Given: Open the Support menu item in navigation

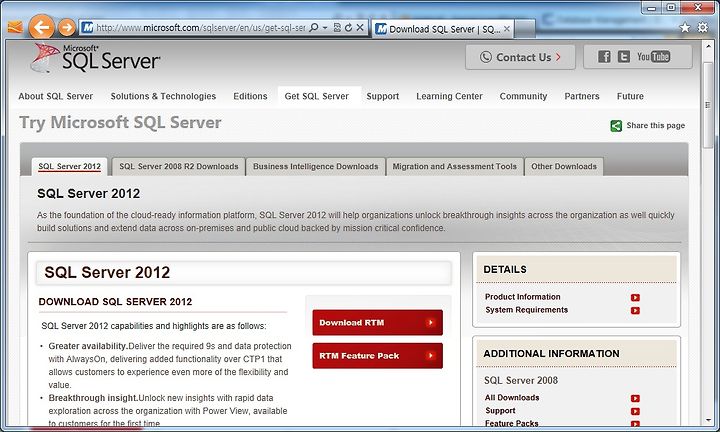Looking at the screenshot, I should (x=382, y=96).
